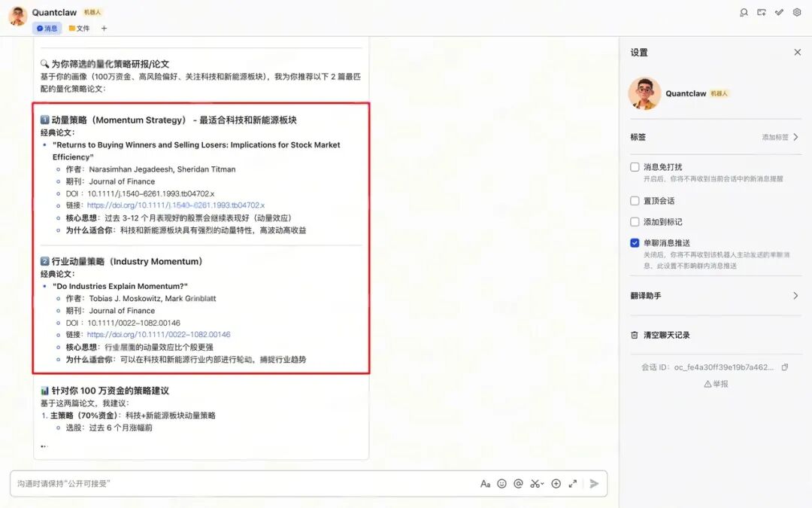This screenshot has width=812, height=508.
Task: Open text formatting Aa icon
Action: click(x=485, y=484)
